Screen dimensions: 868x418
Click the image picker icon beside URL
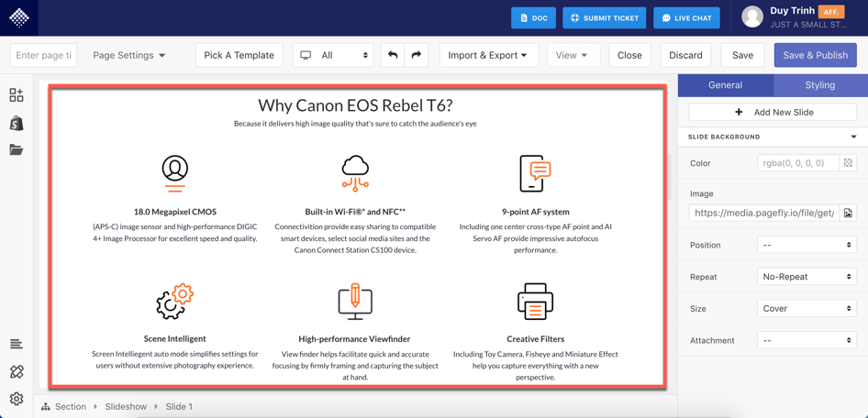[x=848, y=213]
